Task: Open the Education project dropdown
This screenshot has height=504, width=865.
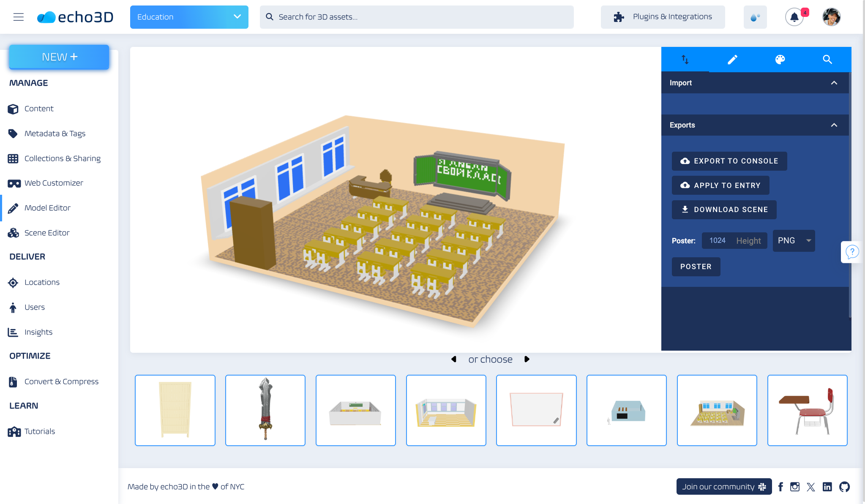Action: coord(189,17)
